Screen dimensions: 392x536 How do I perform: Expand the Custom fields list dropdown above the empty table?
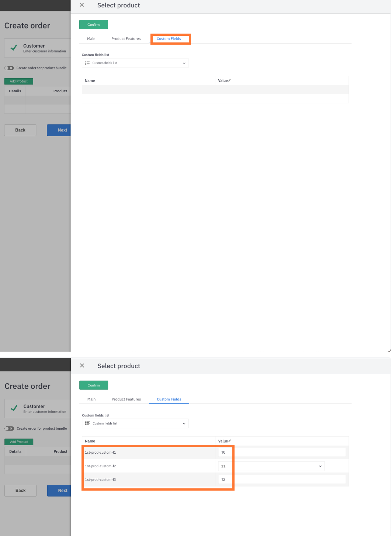pyautogui.click(x=184, y=63)
